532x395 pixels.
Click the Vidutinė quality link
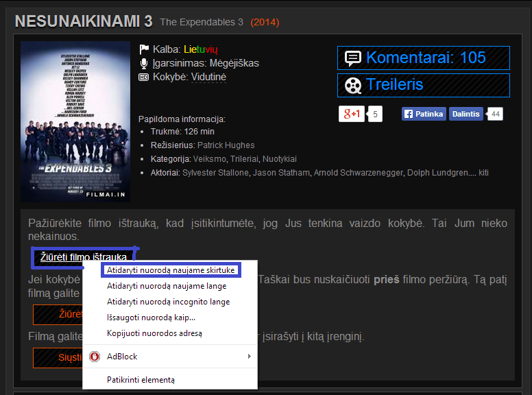click(208, 77)
